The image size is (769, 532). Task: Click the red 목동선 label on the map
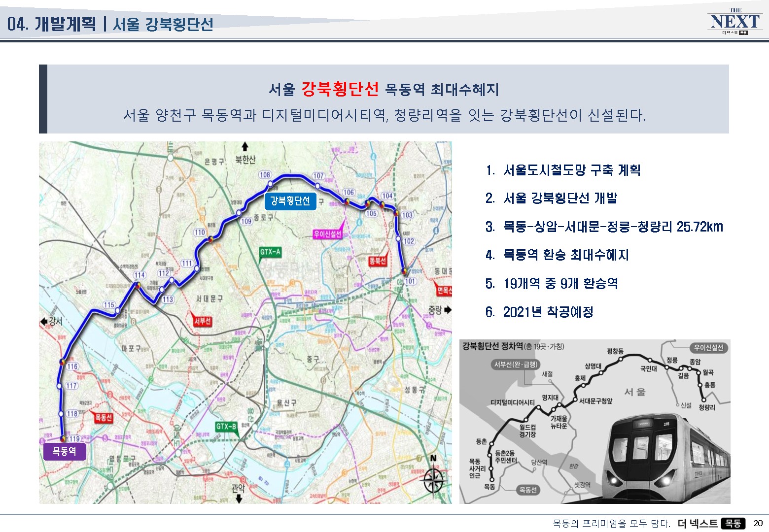pyautogui.click(x=104, y=418)
